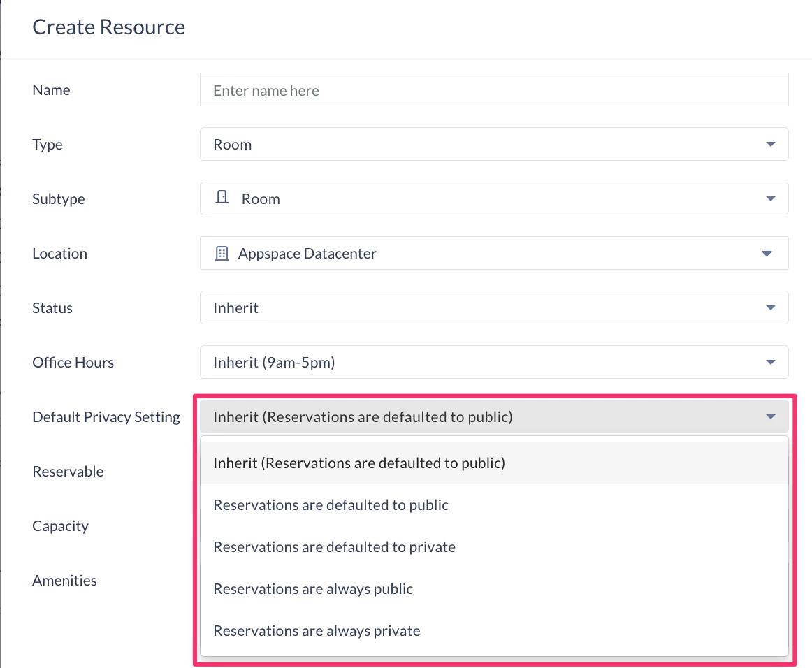The image size is (812, 668).
Task: Open the Subtype dropdown showing Room
Action: [494, 199]
